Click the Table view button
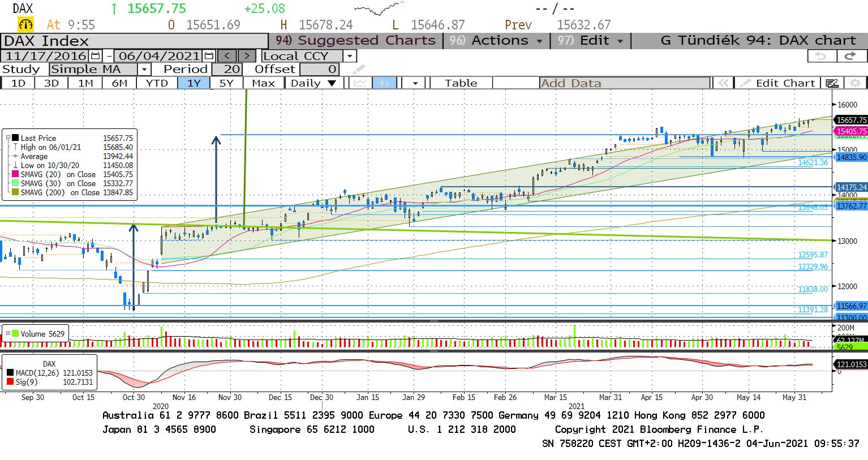Screen dimensions: 868x460 click(461, 83)
